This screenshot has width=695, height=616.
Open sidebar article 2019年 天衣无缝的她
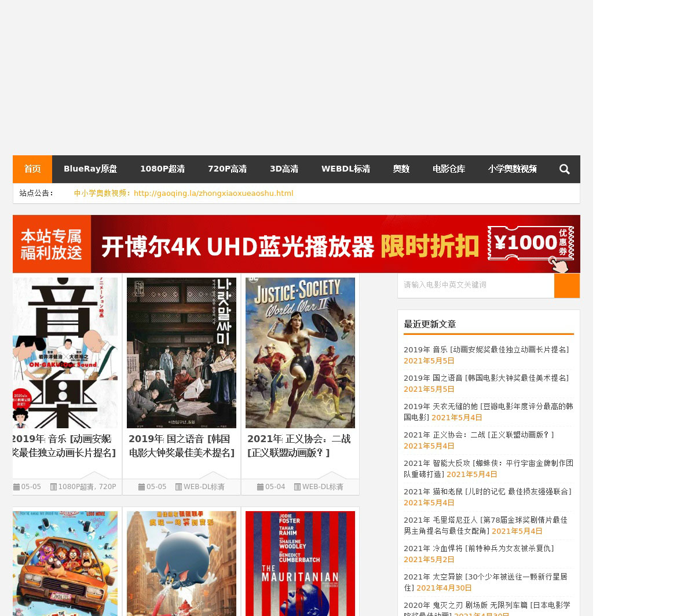(x=488, y=412)
